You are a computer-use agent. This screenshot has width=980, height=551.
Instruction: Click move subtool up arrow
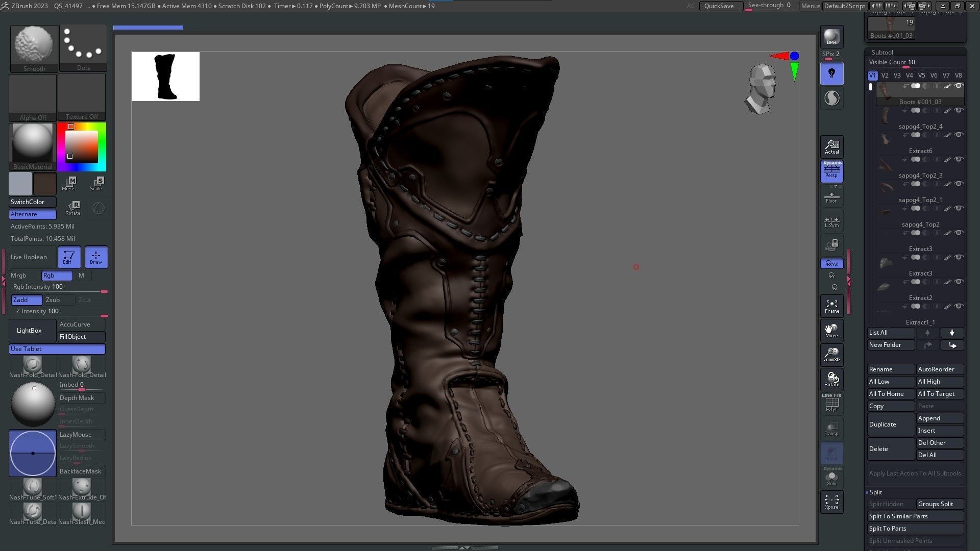click(927, 333)
